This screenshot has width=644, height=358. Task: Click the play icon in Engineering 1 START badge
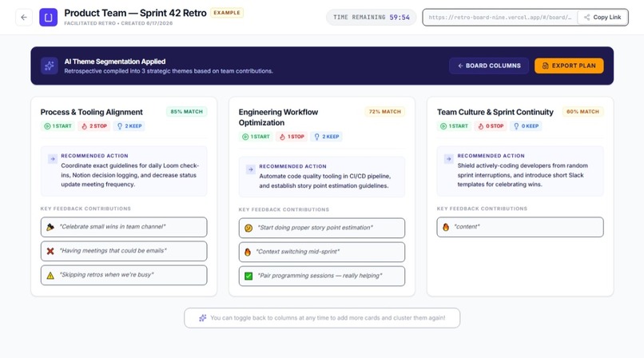click(x=245, y=137)
